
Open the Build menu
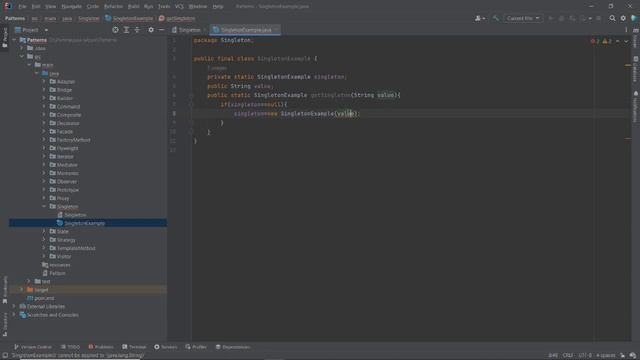tap(133, 7)
